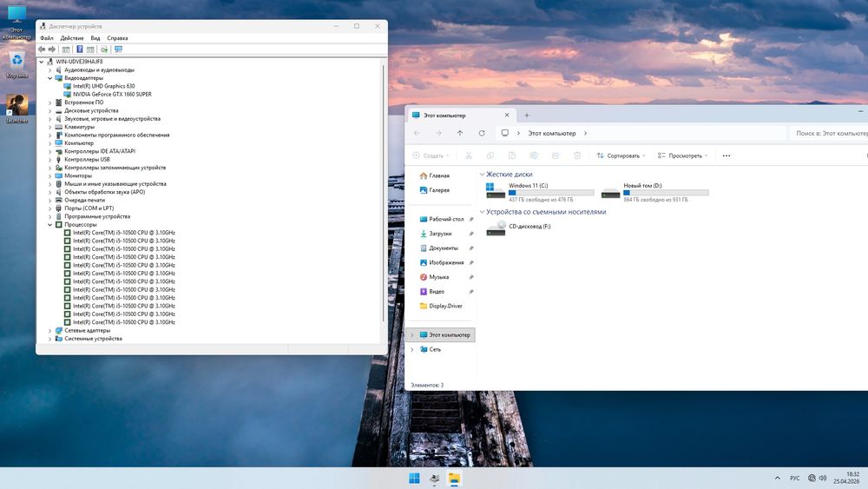
Task: Open Документы in Explorer sidebar
Action: coord(444,248)
